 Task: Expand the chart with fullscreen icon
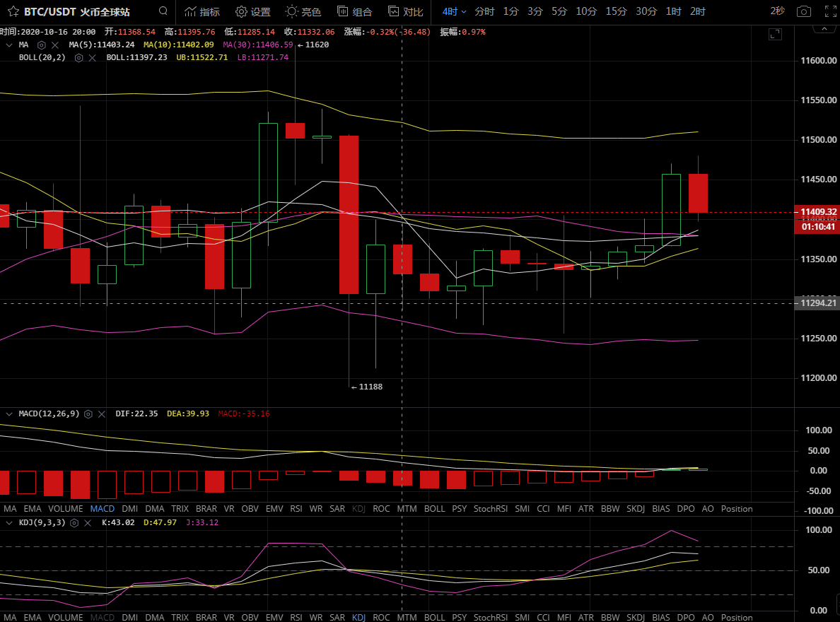(775, 34)
